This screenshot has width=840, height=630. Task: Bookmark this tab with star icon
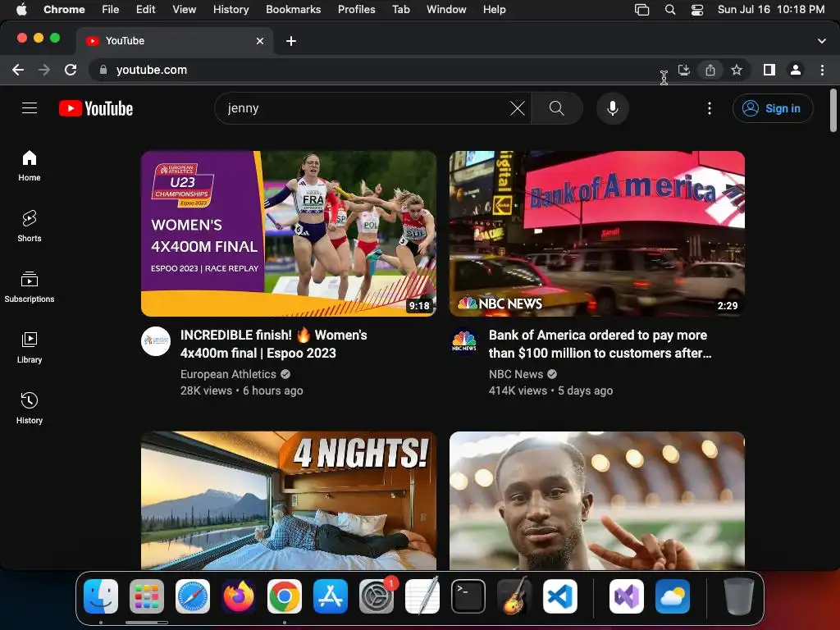(737, 70)
